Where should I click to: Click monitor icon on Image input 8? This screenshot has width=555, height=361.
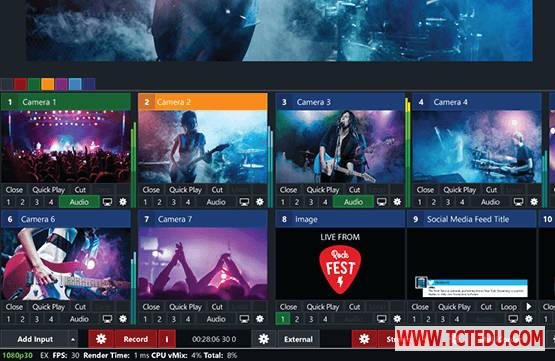coord(382,319)
